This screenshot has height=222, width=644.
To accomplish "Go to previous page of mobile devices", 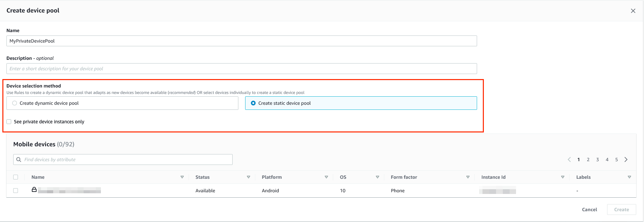I will 569,159.
